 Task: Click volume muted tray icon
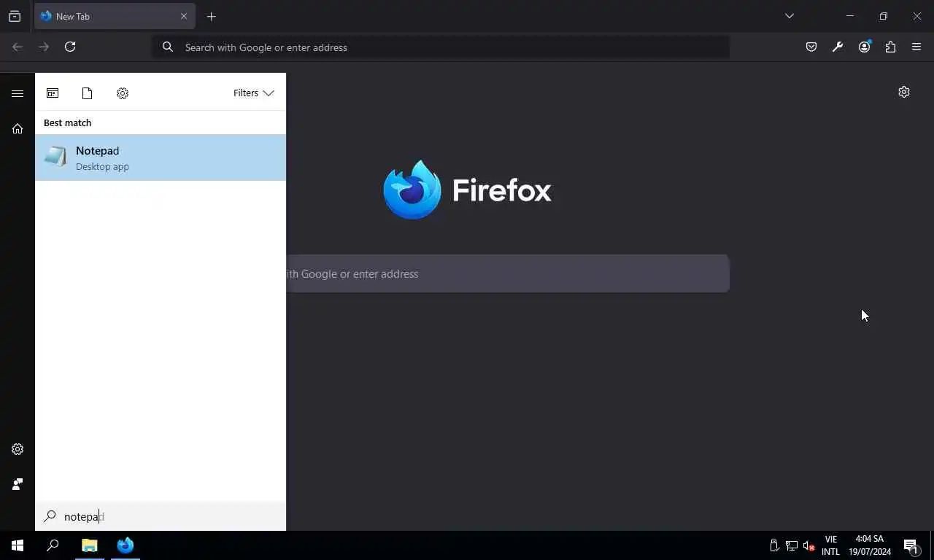coord(808,545)
